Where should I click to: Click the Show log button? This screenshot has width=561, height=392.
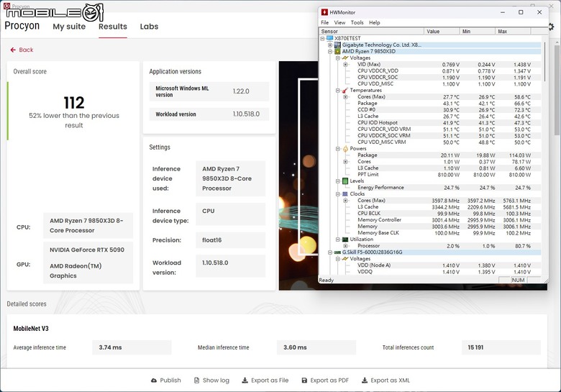pyautogui.click(x=211, y=380)
